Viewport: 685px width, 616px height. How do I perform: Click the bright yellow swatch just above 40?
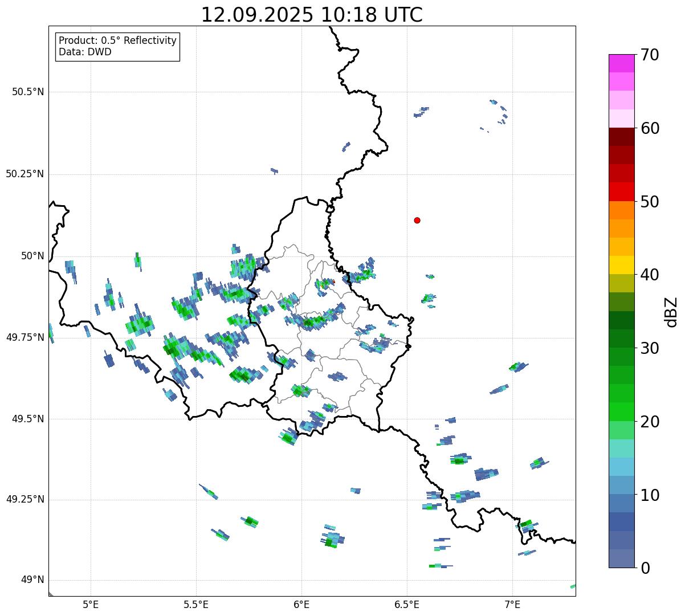621,265
